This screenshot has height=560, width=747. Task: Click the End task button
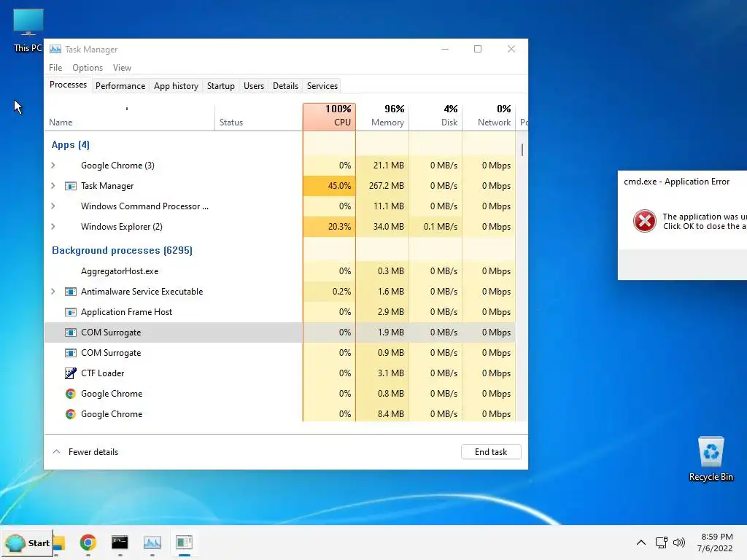click(x=491, y=452)
